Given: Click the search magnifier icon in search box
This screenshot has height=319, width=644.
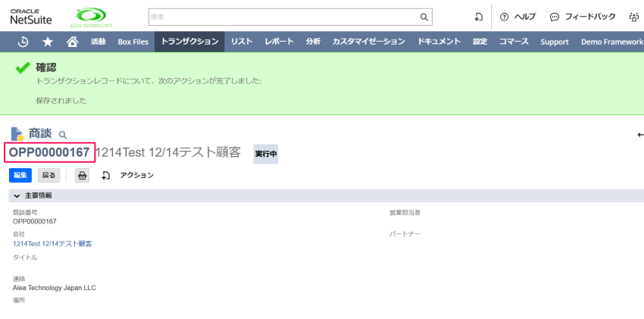Looking at the screenshot, I should point(424,17).
